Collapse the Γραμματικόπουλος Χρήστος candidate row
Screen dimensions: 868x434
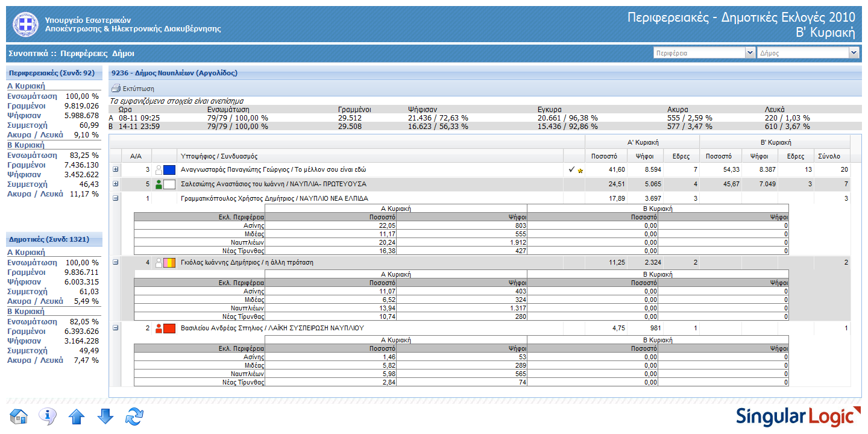[115, 198]
